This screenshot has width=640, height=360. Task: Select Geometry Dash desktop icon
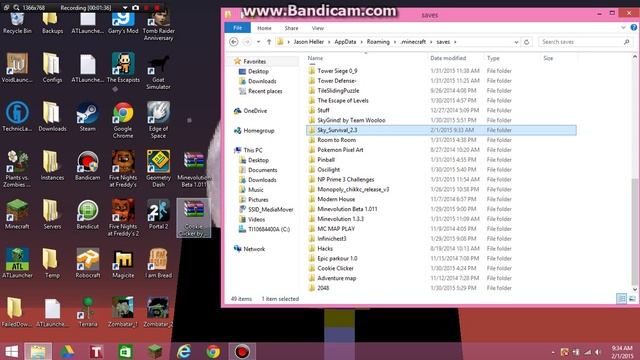[158, 169]
